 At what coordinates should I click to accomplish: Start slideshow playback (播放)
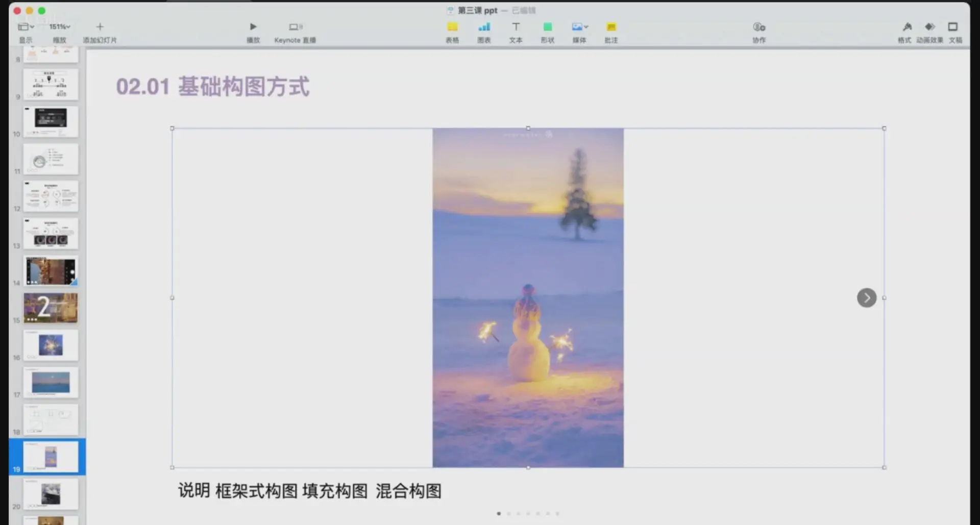click(253, 27)
